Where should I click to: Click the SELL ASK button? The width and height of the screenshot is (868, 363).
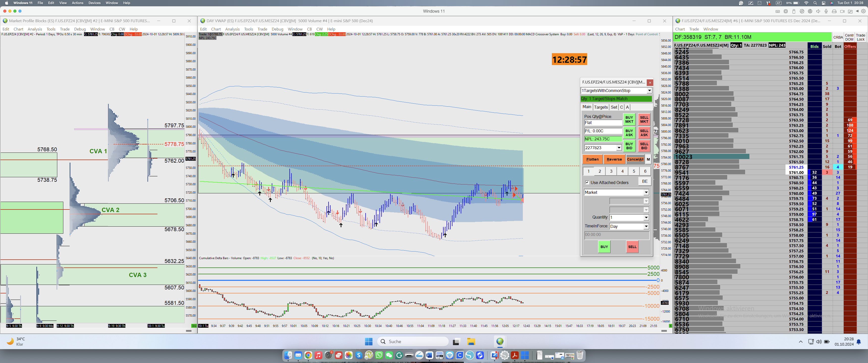point(644,133)
